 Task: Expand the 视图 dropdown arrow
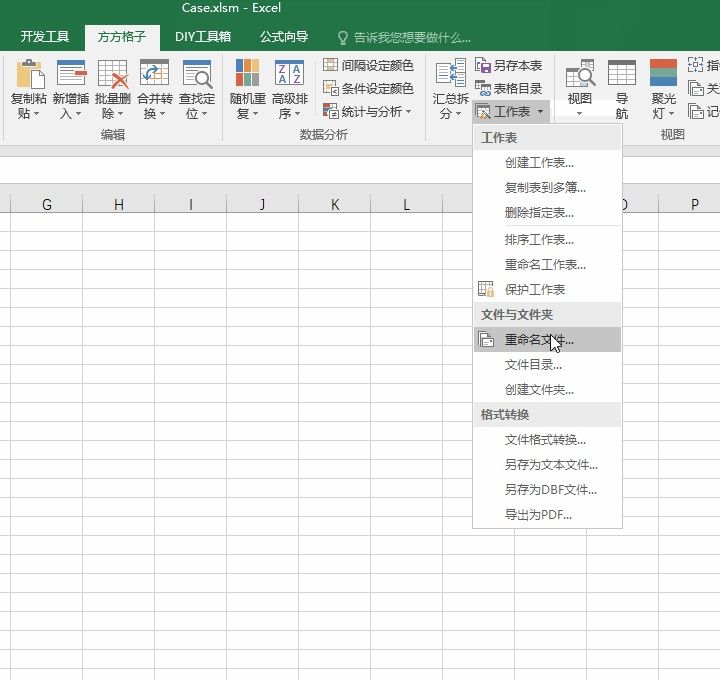[579, 113]
